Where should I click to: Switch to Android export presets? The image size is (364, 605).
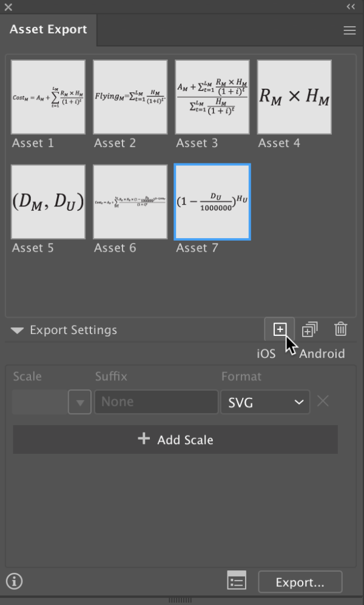tap(322, 353)
